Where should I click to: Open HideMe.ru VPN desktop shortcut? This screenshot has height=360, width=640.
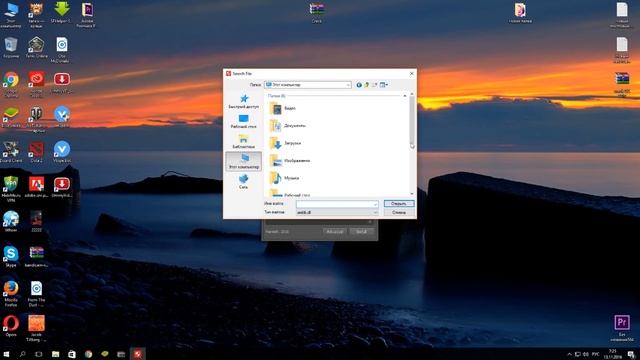(x=11, y=189)
